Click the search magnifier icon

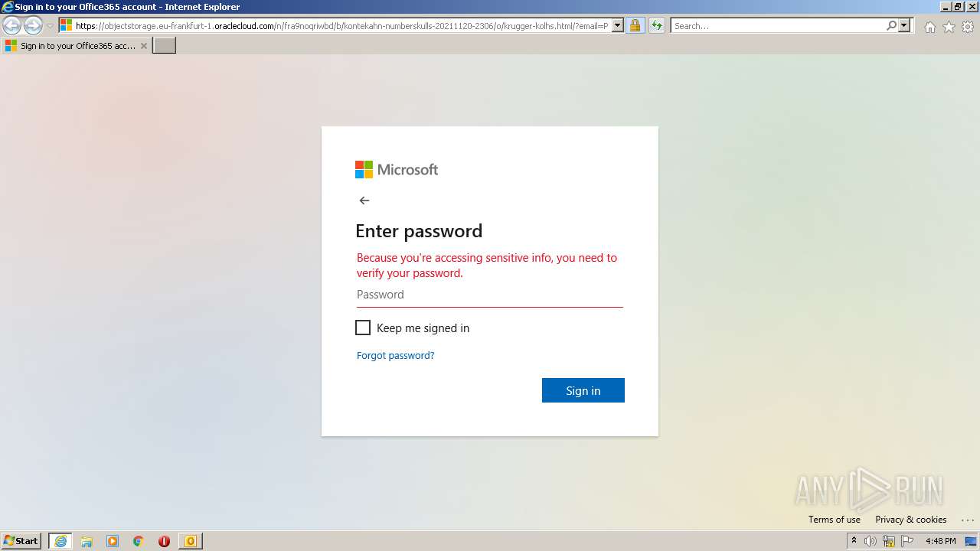(891, 26)
